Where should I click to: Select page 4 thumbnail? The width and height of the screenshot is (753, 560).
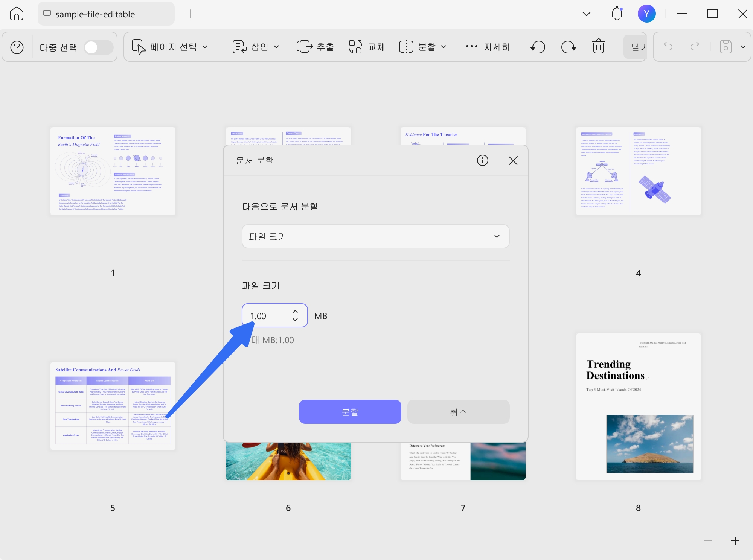(x=639, y=171)
